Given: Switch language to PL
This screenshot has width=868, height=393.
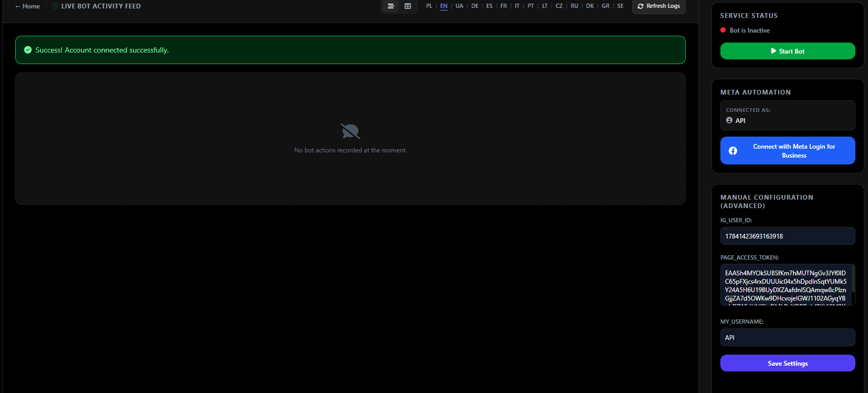Looking at the screenshot, I should pyautogui.click(x=429, y=6).
